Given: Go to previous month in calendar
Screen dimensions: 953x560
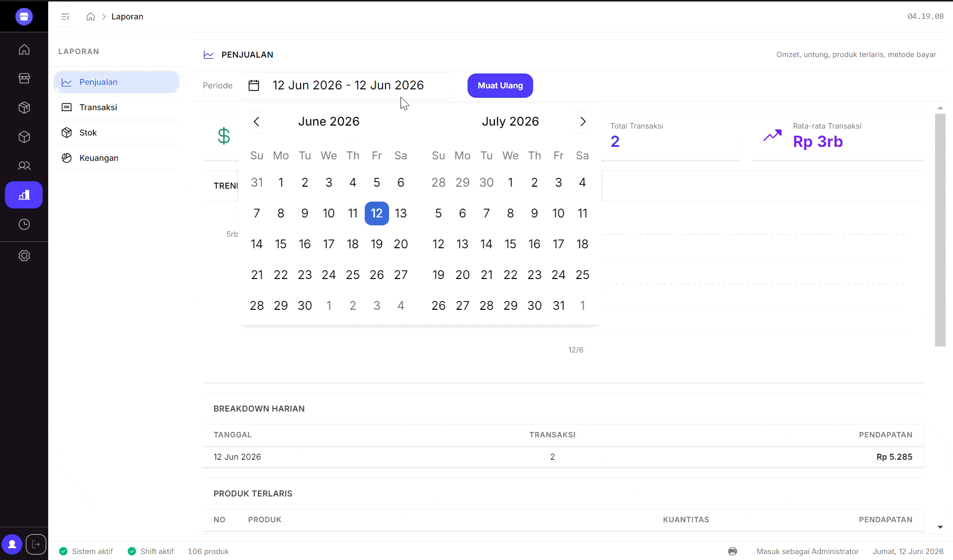Looking at the screenshot, I should point(256,122).
